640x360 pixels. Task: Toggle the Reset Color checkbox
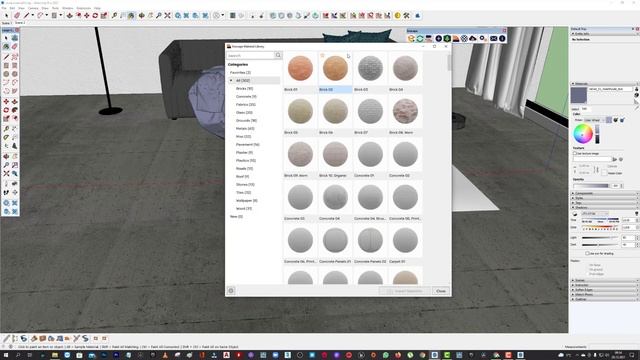point(604,173)
